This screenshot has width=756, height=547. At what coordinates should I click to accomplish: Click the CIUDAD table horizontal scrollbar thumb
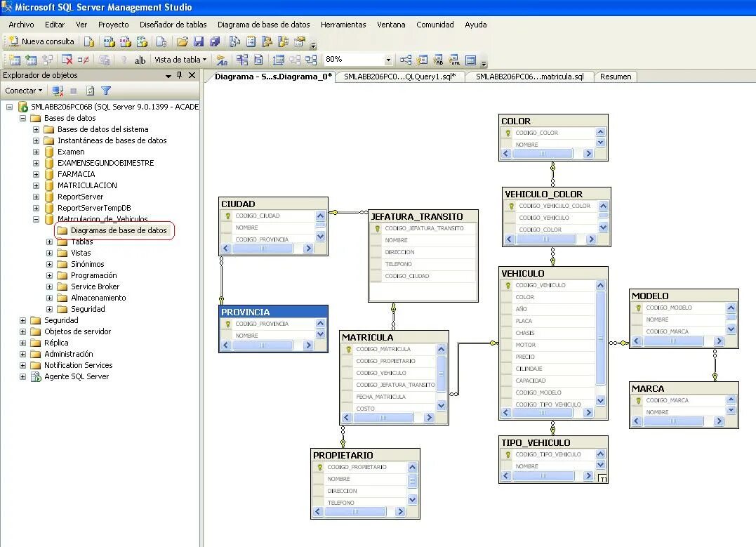(x=263, y=249)
